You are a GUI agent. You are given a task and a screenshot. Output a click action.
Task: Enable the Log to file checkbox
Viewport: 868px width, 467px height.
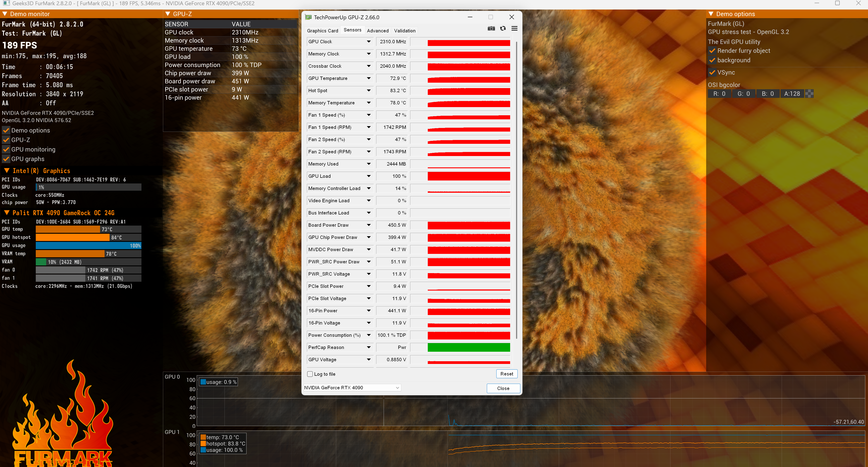coord(310,374)
